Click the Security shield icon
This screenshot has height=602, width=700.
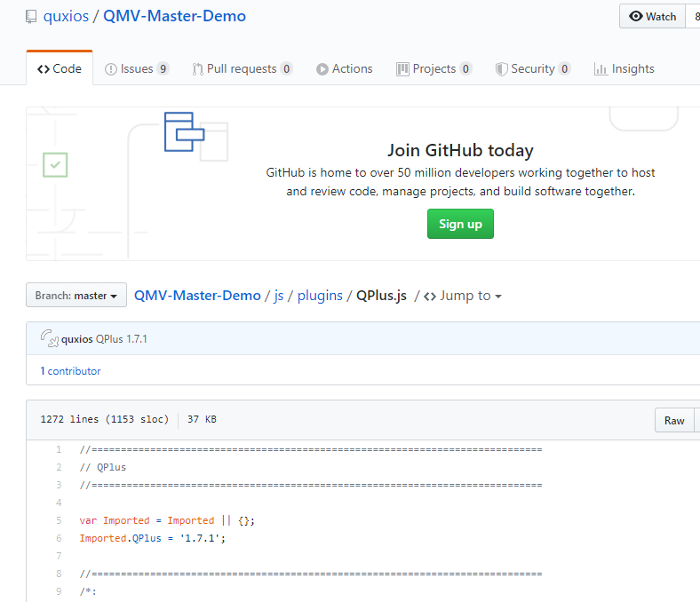[501, 69]
